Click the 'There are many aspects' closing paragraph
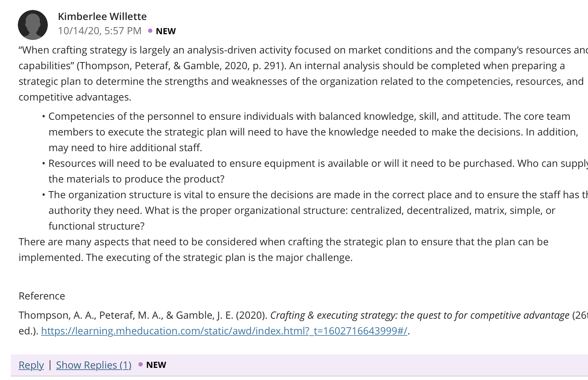588x380 pixels. click(283, 250)
